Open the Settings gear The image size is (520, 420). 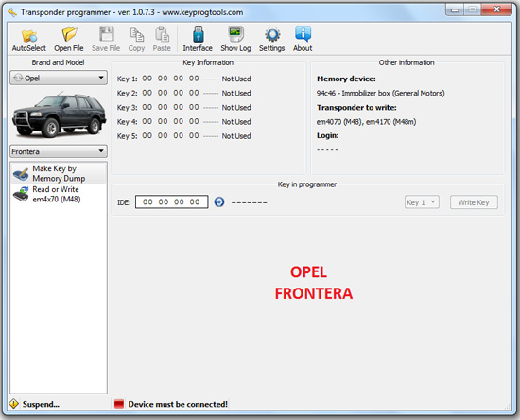pyautogui.click(x=272, y=40)
